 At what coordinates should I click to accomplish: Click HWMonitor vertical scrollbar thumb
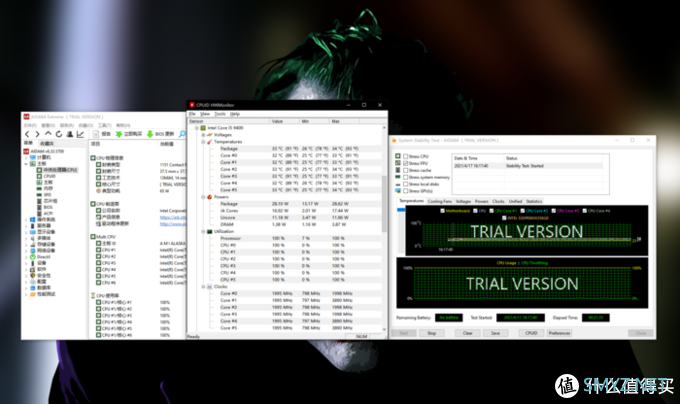coord(384,204)
